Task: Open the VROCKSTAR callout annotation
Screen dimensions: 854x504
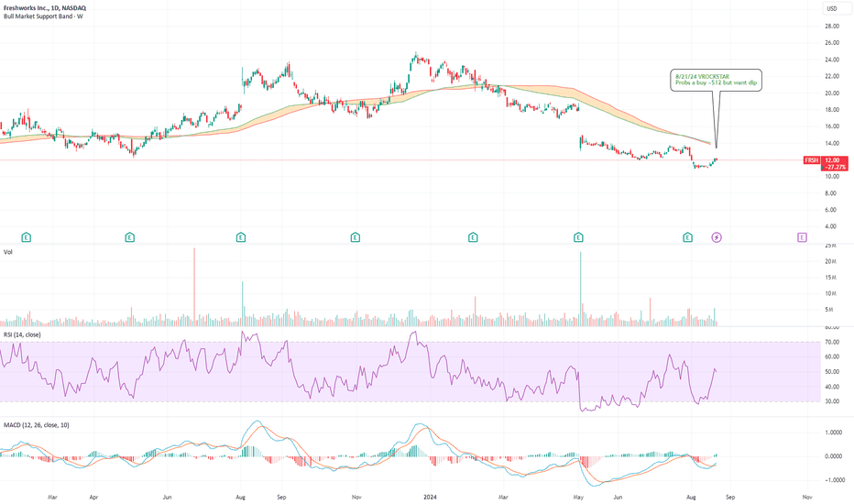Action: click(716, 80)
